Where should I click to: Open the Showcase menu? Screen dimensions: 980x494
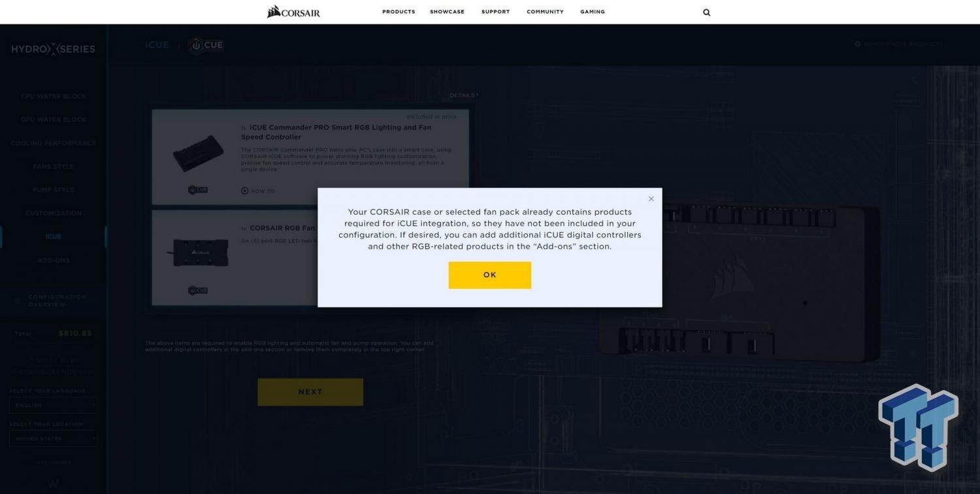447,12
